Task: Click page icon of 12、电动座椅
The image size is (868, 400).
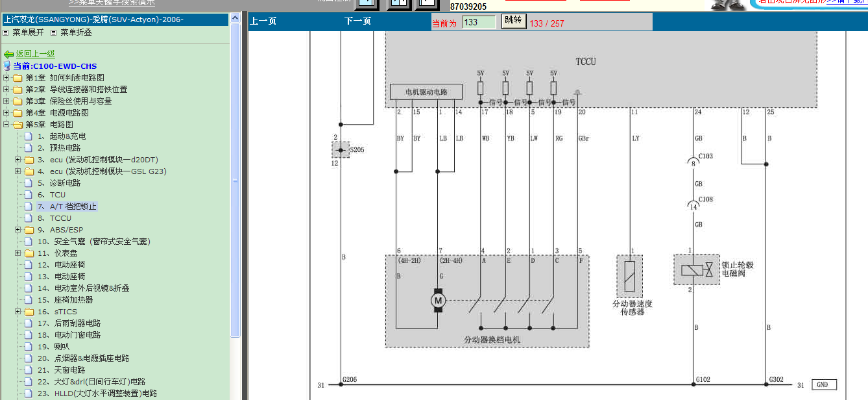Action: coord(29,265)
